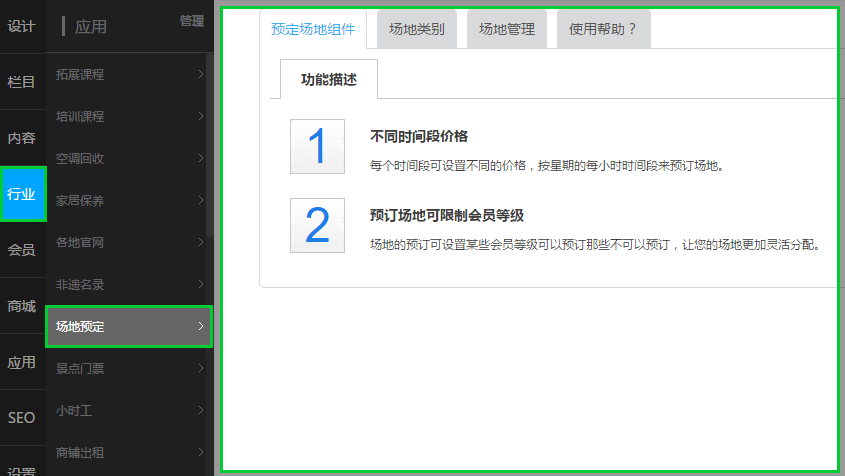Viewport: 845px width, 476px height.
Task: Expand the 空调回收 chevron
Action: point(201,158)
